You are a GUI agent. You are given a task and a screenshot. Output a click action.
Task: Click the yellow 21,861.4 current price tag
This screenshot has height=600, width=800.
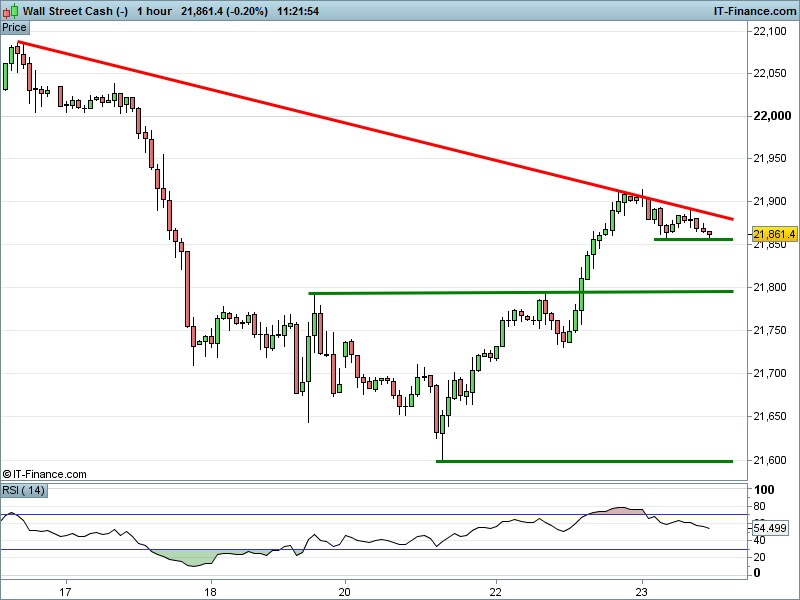pos(774,234)
